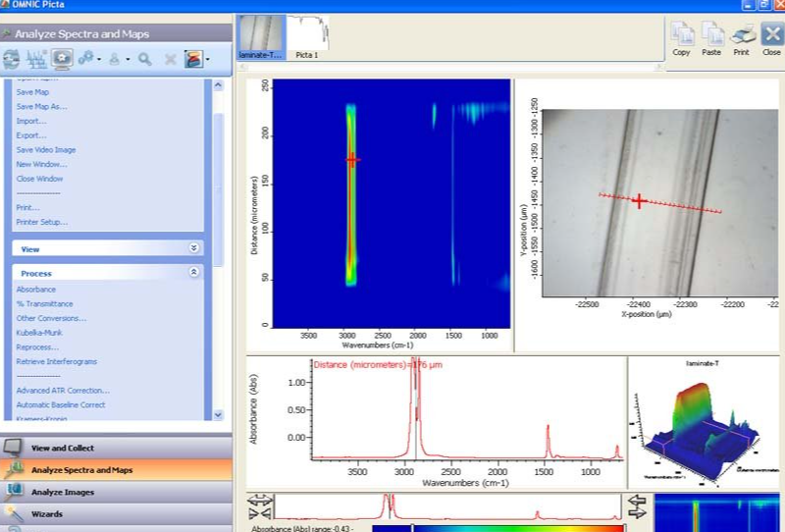Click the colorful map palette icon
The image size is (785, 532).
(193, 60)
